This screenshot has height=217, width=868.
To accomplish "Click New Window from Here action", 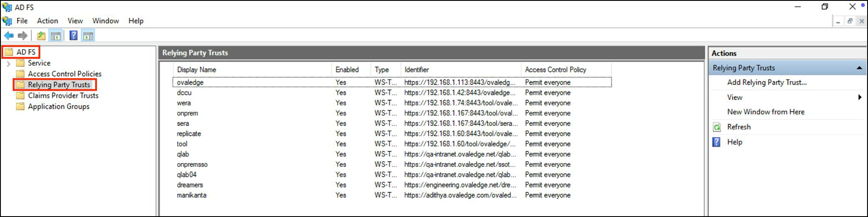I will click(x=766, y=112).
